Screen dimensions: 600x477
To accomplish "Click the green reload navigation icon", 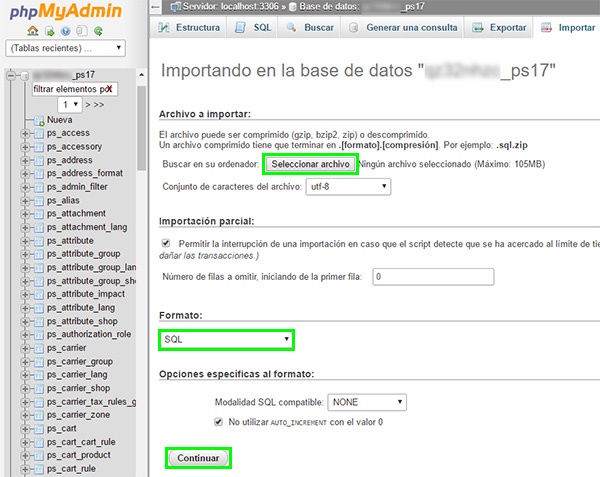I will click(98, 31).
